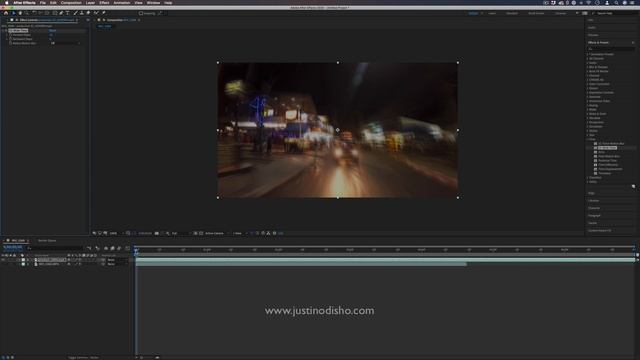Click the macOS Spotlight search icon
The height and width of the screenshot is (360, 640).
616,3
